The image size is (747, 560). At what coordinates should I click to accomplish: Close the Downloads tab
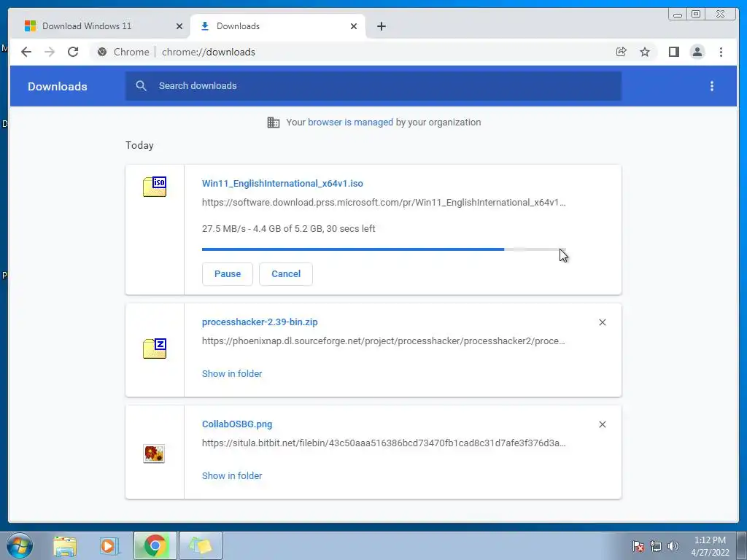[x=354, y=26]
